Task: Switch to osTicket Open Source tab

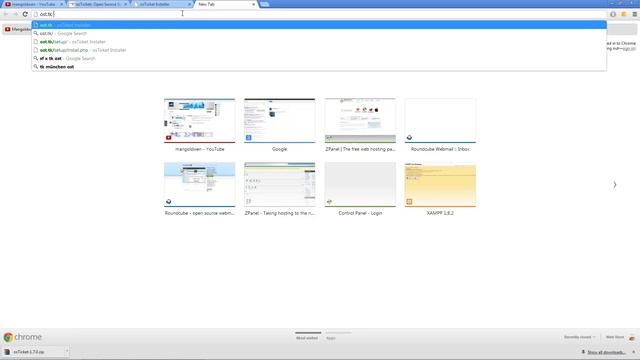Action: (x=97, y=4)
